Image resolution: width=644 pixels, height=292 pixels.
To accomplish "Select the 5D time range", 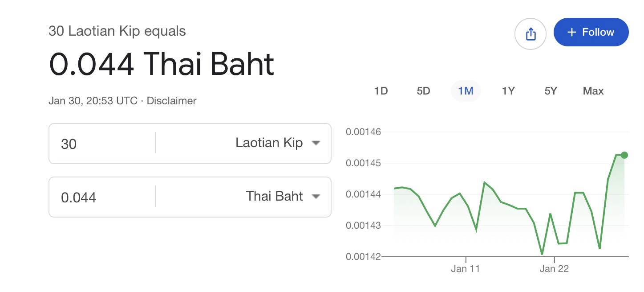I will coord(423,91).
